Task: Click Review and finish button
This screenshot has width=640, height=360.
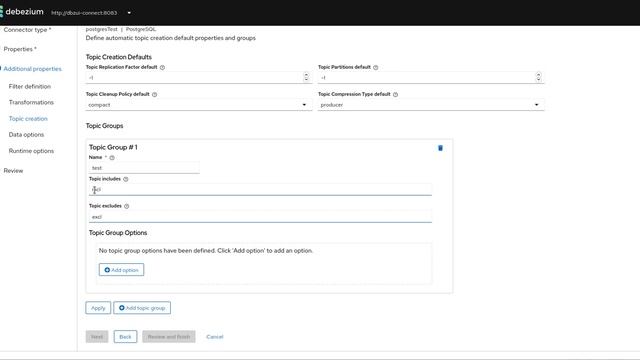Action: pos(169,337)
